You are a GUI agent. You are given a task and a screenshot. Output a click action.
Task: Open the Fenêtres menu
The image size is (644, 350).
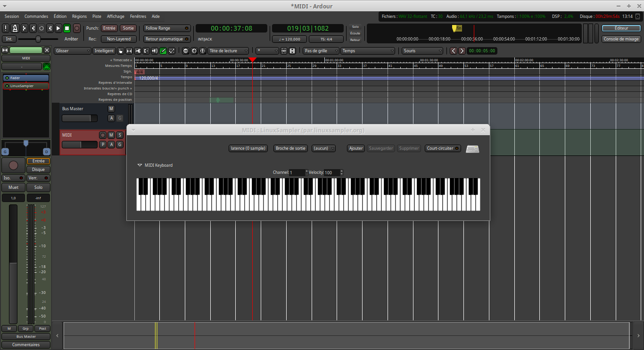pyautogui.click(x=138, y=16)
